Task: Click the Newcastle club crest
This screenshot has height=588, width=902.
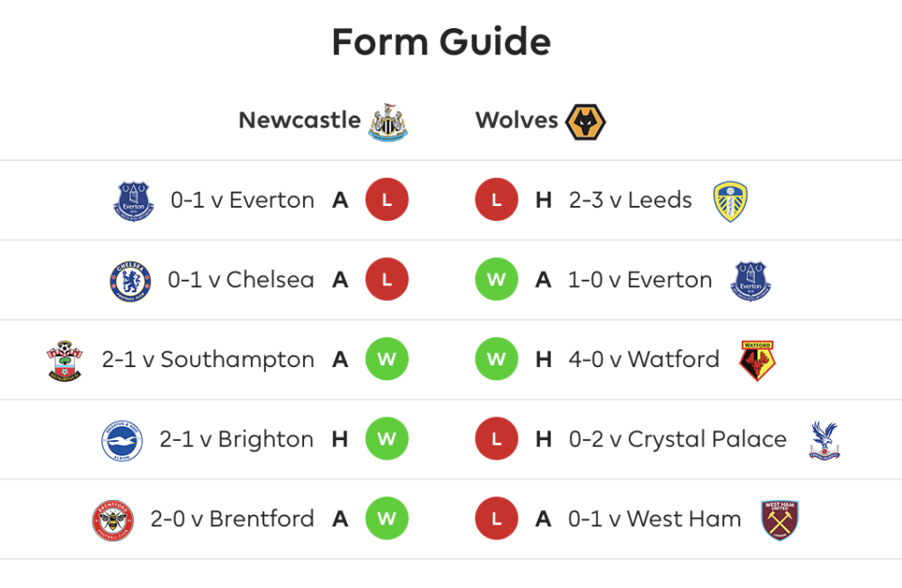Action: pyautogui.click(x=388, y=121)
